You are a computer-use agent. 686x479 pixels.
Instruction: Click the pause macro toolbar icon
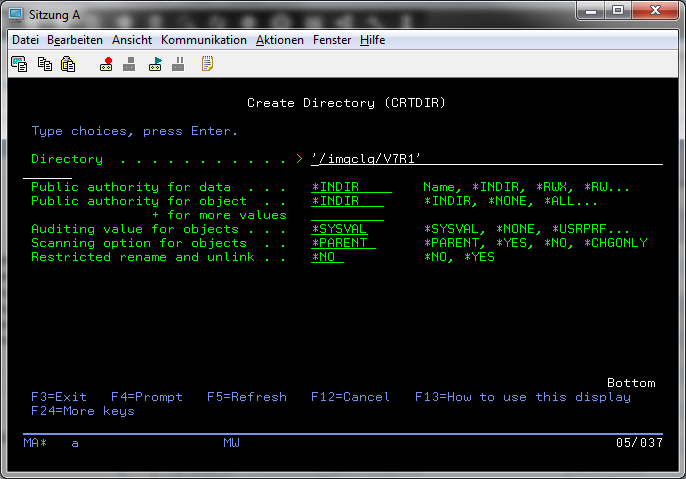(x=178, y=64)
